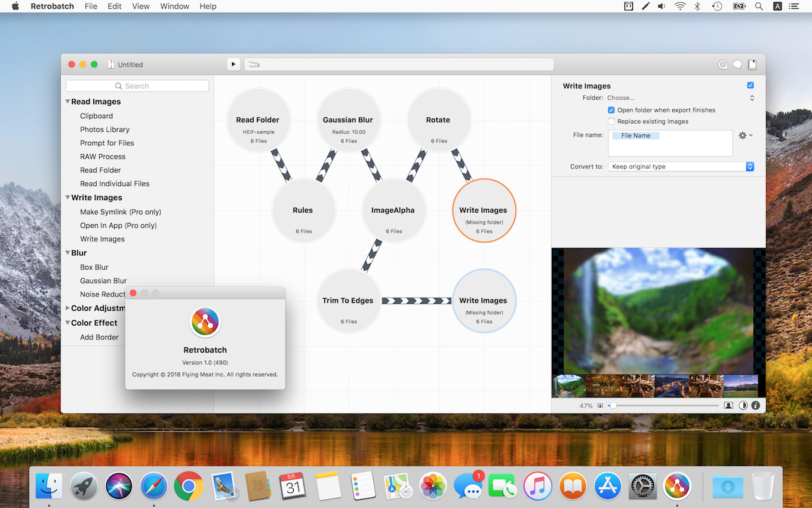Open the Edit menu

115,6
